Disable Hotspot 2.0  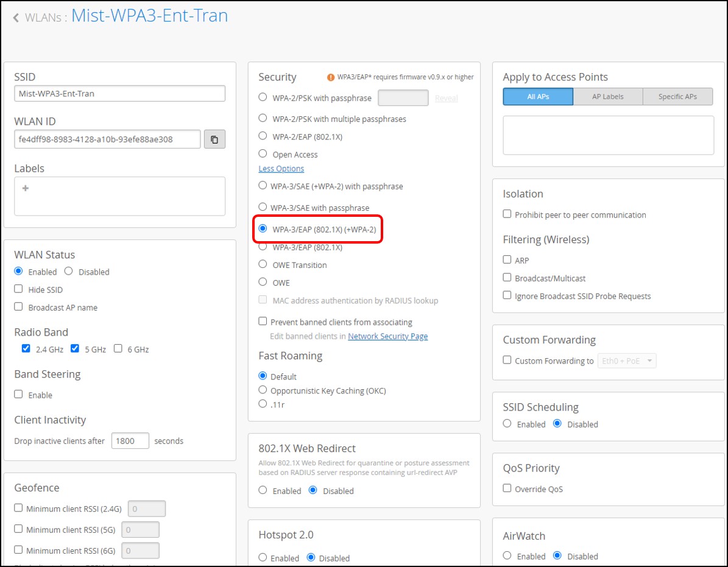tap(311, 557)
